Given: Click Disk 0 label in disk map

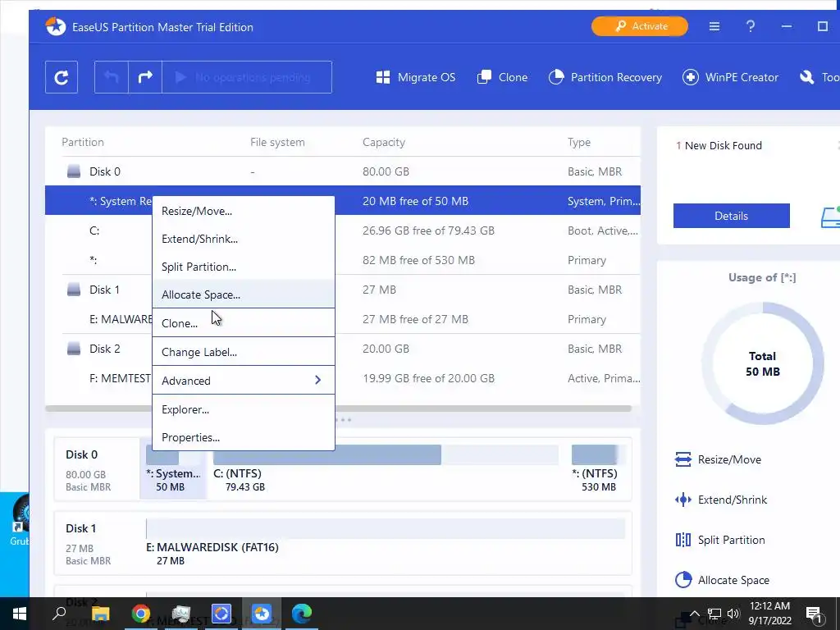Looking at the screenshot, I should [x=81, y=454].
